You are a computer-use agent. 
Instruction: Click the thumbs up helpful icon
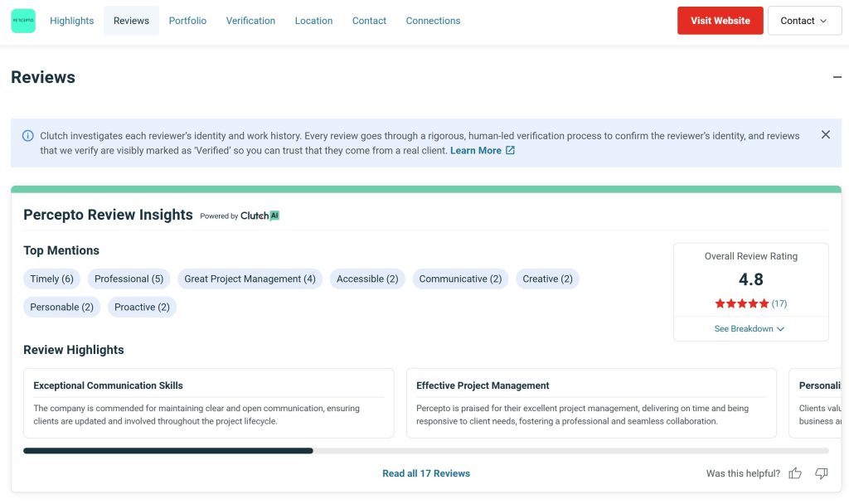pos(795,473)
